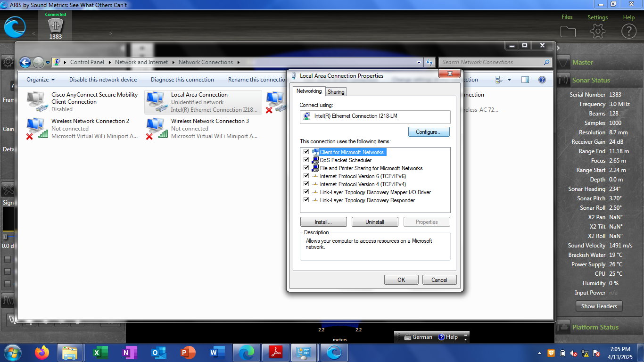Click the Explorer back arrow button
This screenshot has width=644, height=362.
point(25,62)
